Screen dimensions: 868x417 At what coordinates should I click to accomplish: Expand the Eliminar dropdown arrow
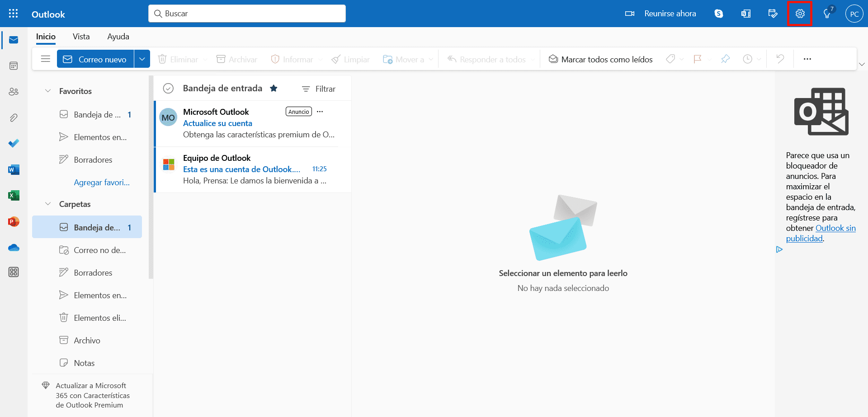click(205, 60)
